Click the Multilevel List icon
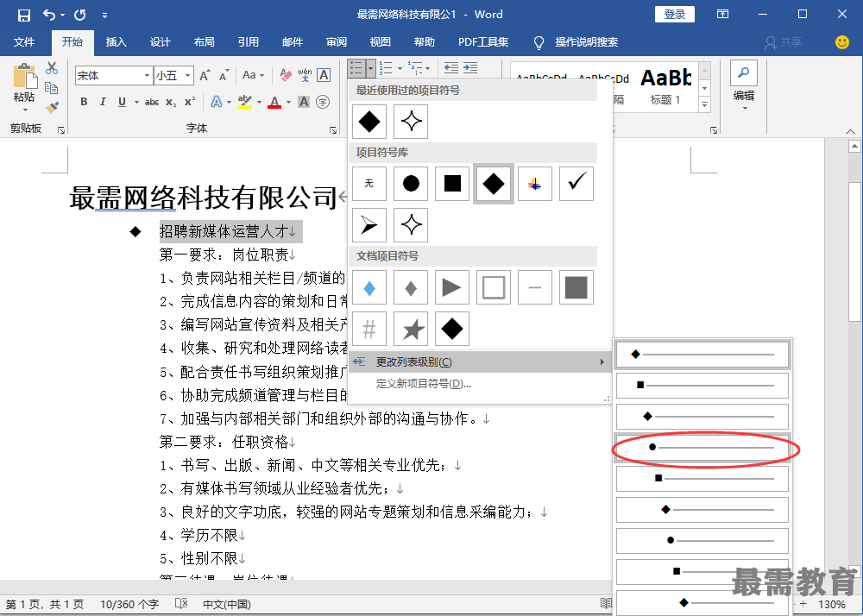The image size is (863, 616). point(415,67)
